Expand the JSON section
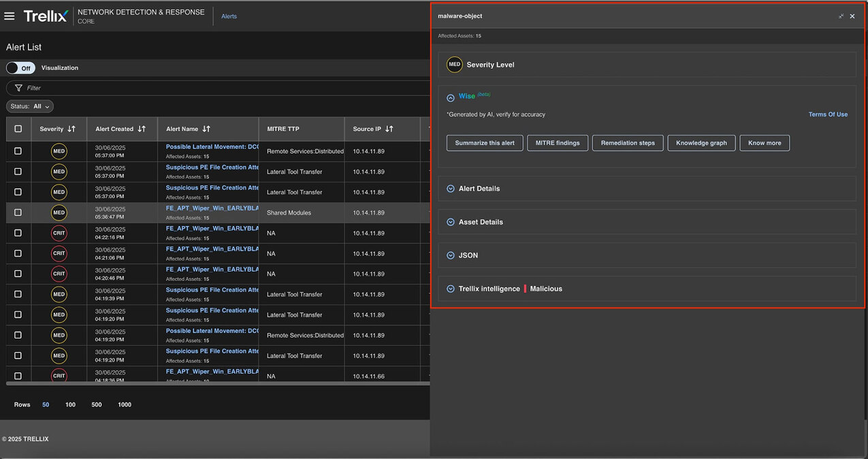Viewport: 868px width, 459px height. pos(450,255)
